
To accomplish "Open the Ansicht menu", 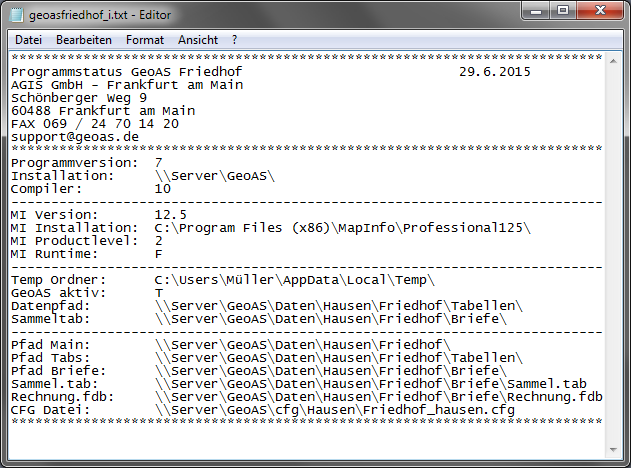I will coord(198,40).
